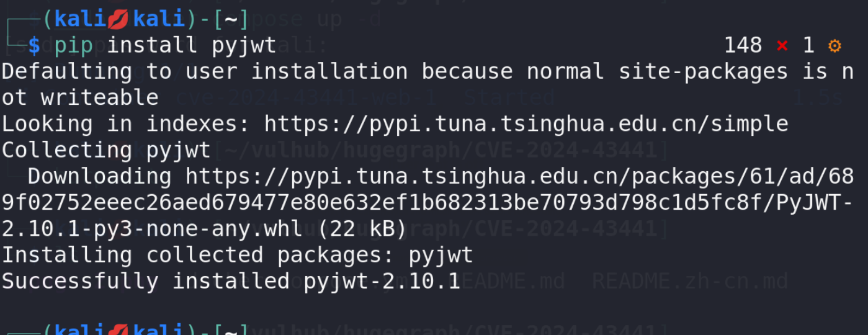Click pyjwt argument in the command line
This screenshot has height=335, width=868.
point(244,45)
